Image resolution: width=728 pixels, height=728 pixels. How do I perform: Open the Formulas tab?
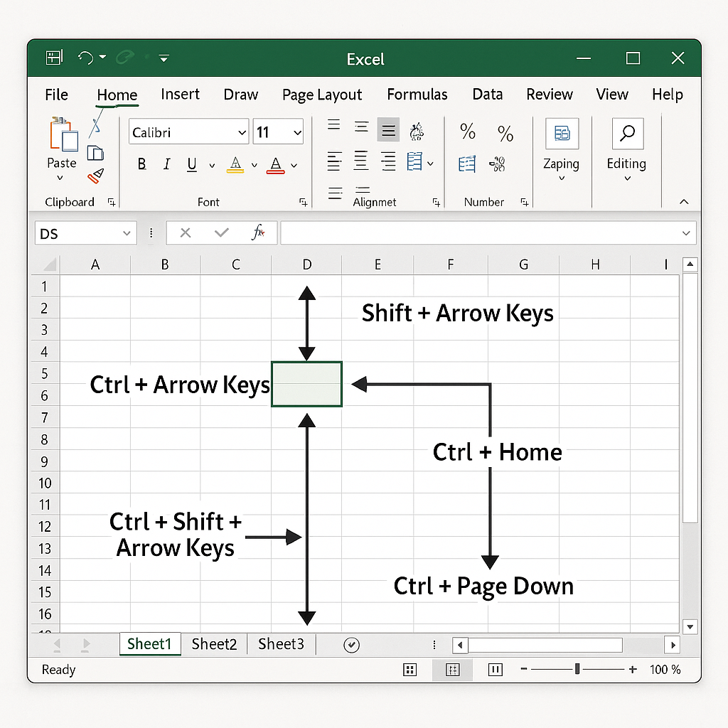click(417, 95)
